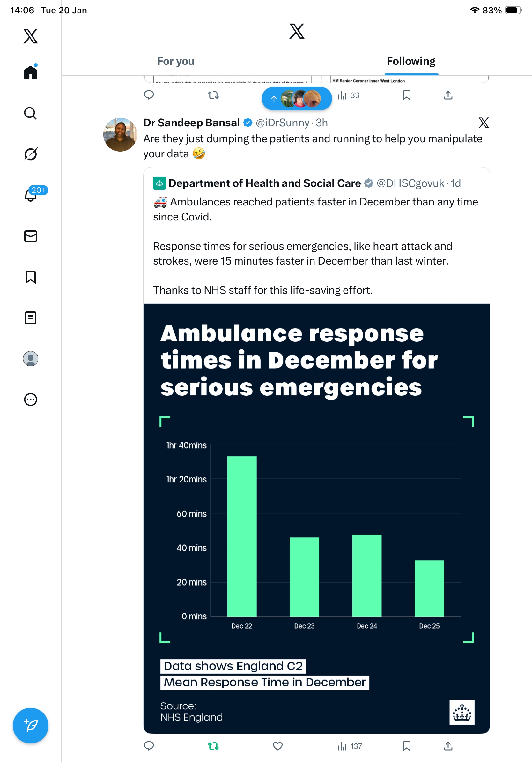
Task: Like the Dr Sandeep Bansal post
Action: coord(277,746)
